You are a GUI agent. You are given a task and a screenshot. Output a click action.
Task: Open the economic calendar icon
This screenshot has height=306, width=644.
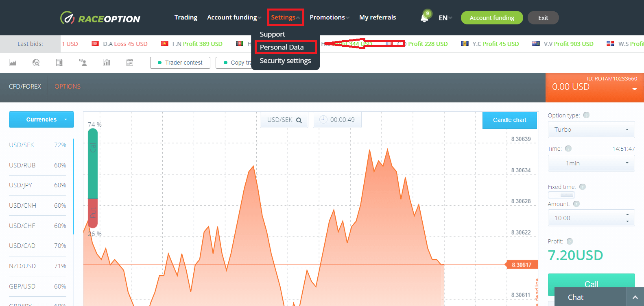coord(130,63)
